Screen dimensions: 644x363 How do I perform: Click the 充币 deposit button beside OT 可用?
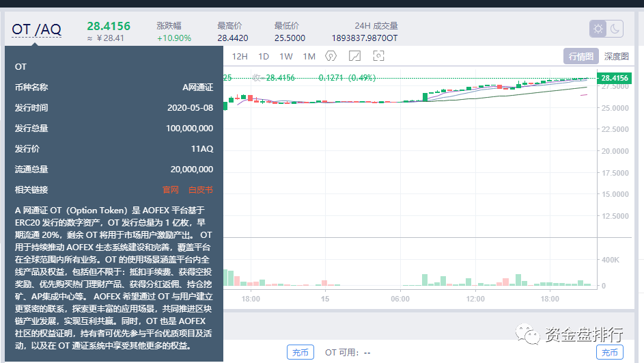[300, 352]
